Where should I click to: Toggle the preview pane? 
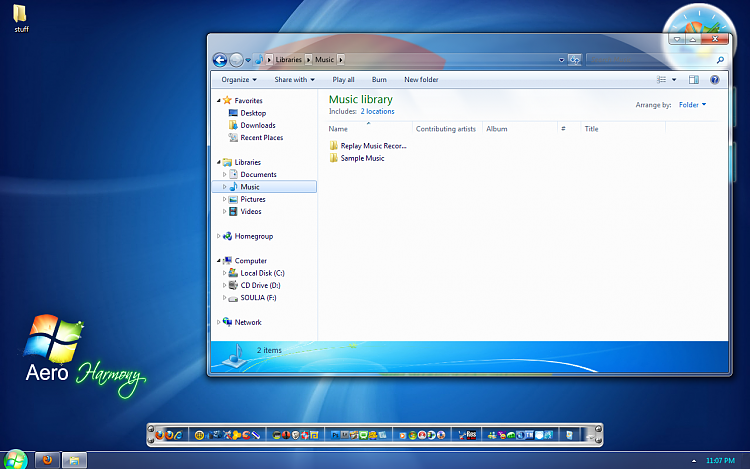coord(694,80)
